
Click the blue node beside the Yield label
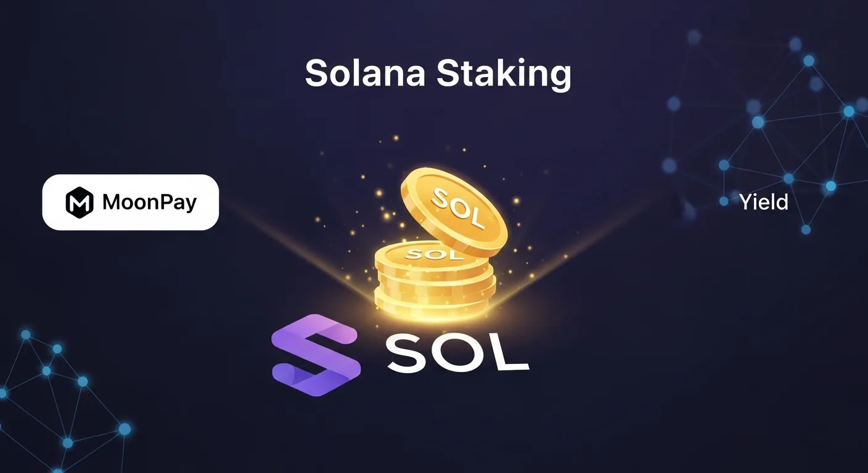click(x=724, y=201)
